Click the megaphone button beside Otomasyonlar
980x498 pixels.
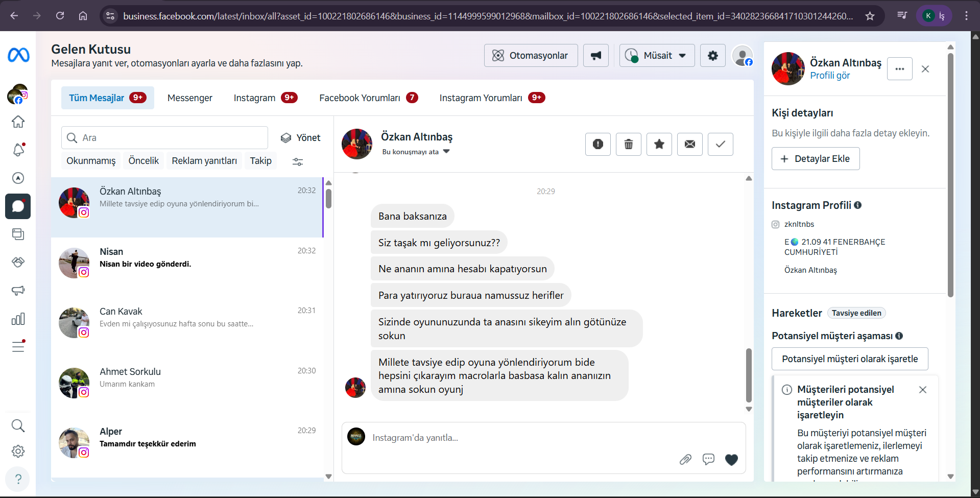(x=596, y=55)
